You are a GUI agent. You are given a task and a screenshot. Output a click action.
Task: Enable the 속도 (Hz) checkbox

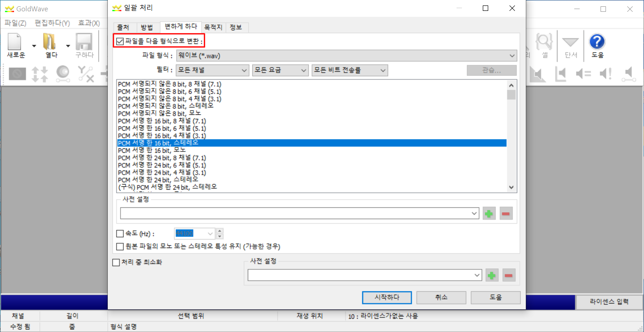(x=120, y=234)
